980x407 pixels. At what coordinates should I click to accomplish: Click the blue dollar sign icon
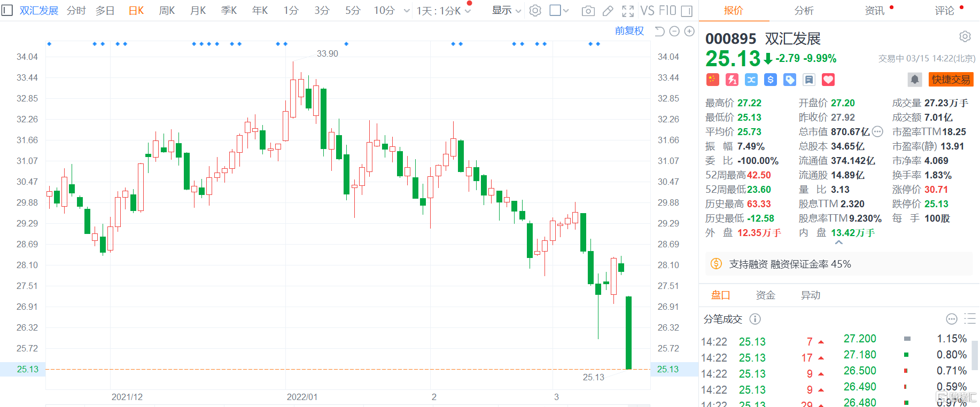(x=770, y=80)
